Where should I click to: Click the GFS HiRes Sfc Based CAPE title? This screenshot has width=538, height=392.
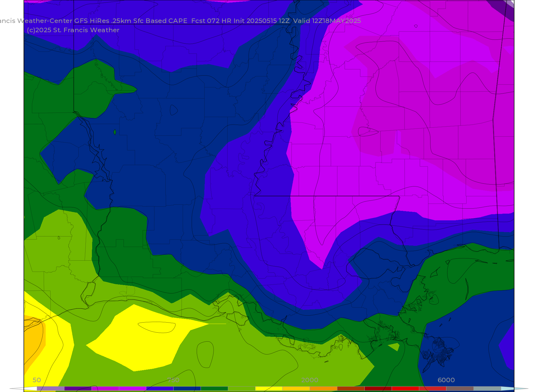[131, 21]
